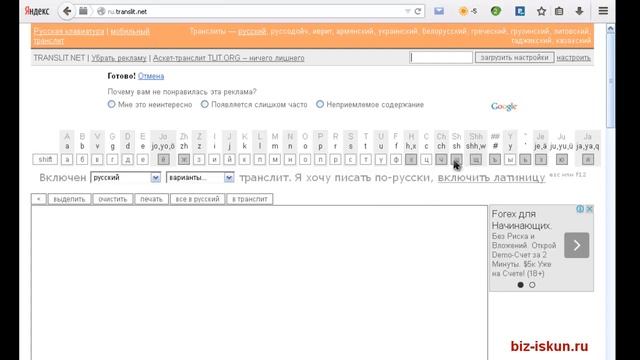
Task: Open the 'русский' language dropdown
Action: [x=125, y=178]
